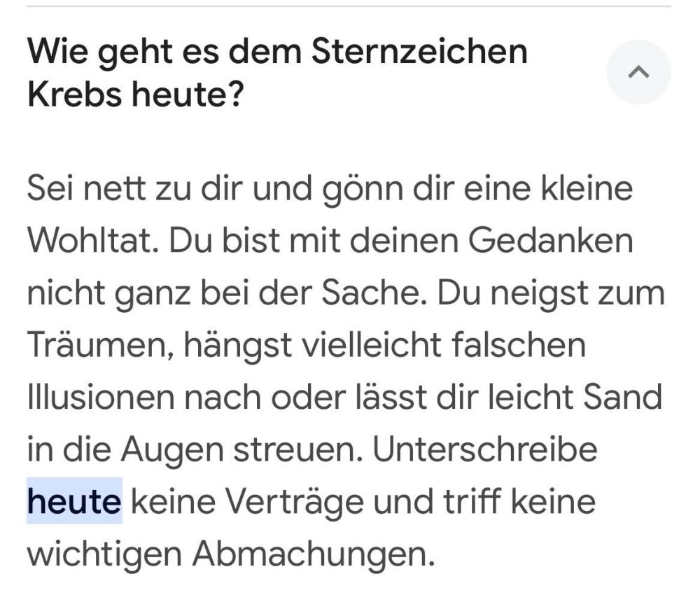The width and height of the screenshot is (700, 616).
Task: Click the highlighted word 'heute' in the answer
Action: (74, 502)
